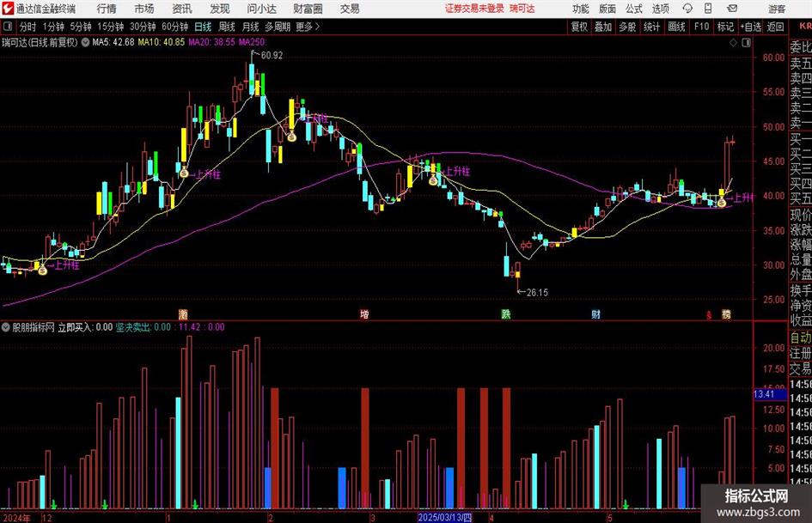
Task: Click the 60.92 high price label
Action: click(272, 56)
